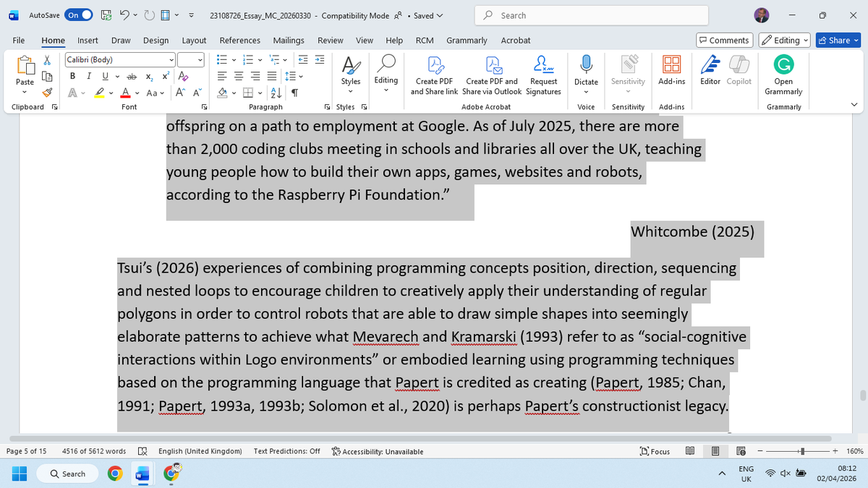Align text left
This screenshot has width=868, height=488.
(x=224, y=77)
